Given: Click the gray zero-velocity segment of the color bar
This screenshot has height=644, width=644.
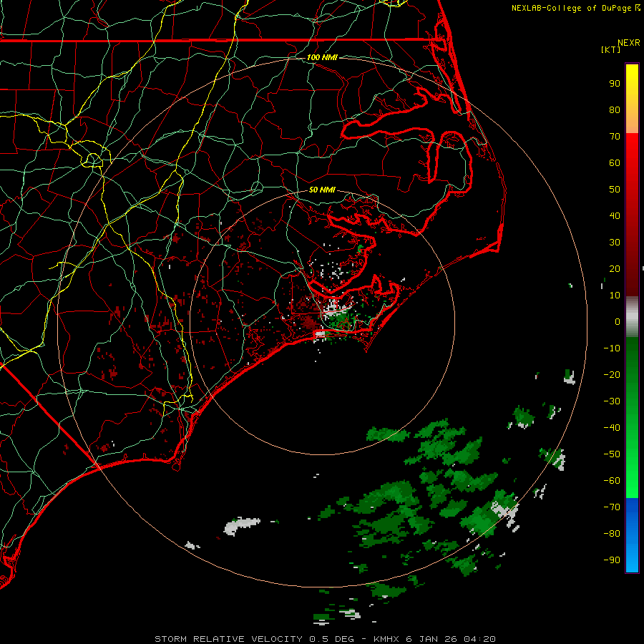Looking at the screenshot, I should tap(632, 317).
